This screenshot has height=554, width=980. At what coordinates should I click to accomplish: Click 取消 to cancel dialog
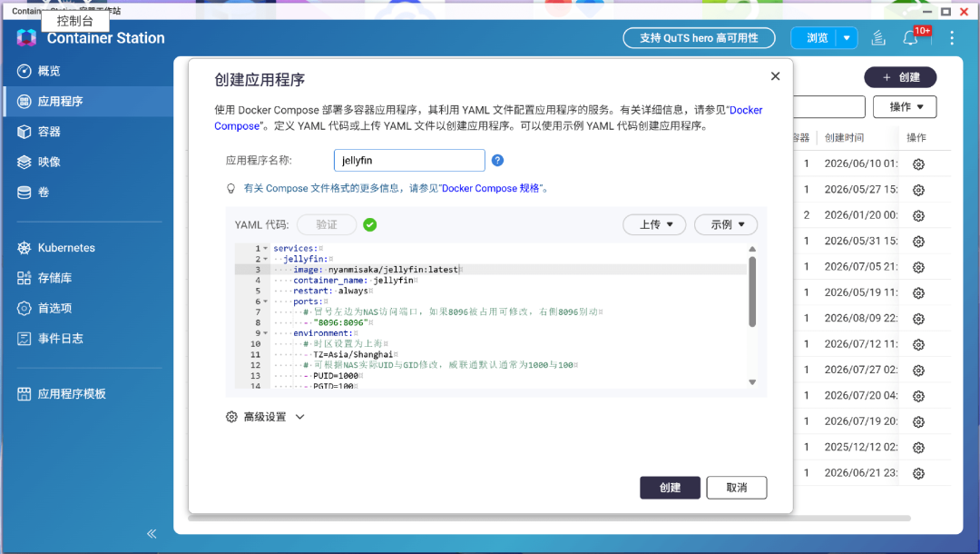point(736,488)
